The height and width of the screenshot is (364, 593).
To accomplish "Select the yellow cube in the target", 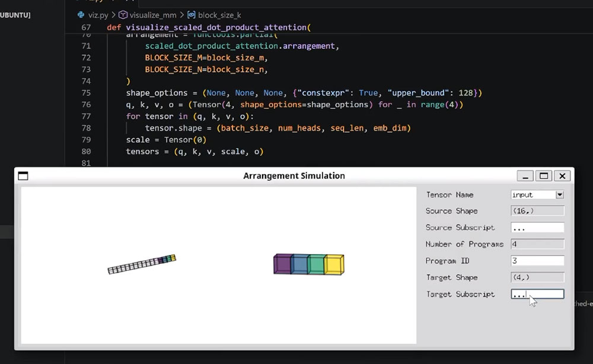I will coord(334,264).
